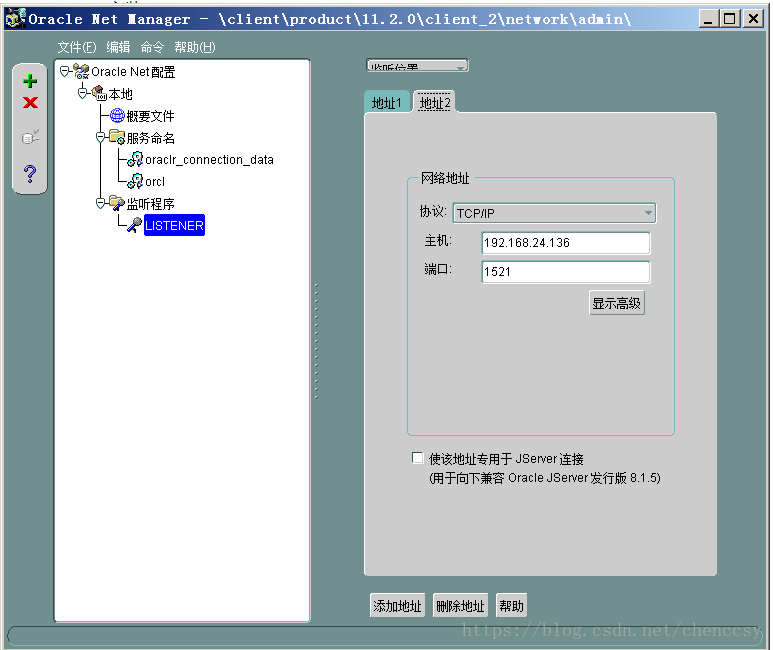Click the 添加地址 button

tap(398, 606)
